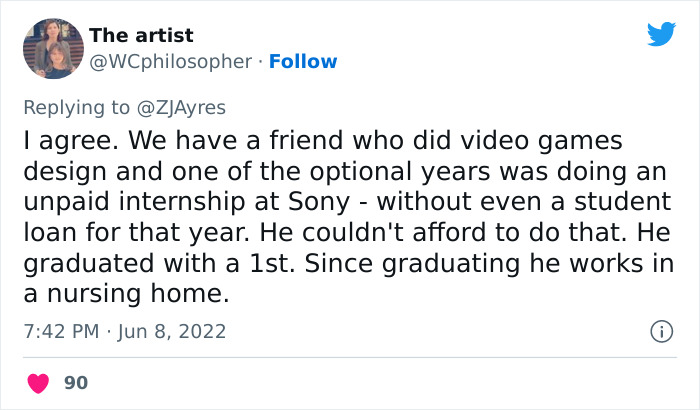Click the Jun 8, 2022 date
The height and width of the screenshot is (410, 700).
tap(171, 331)
